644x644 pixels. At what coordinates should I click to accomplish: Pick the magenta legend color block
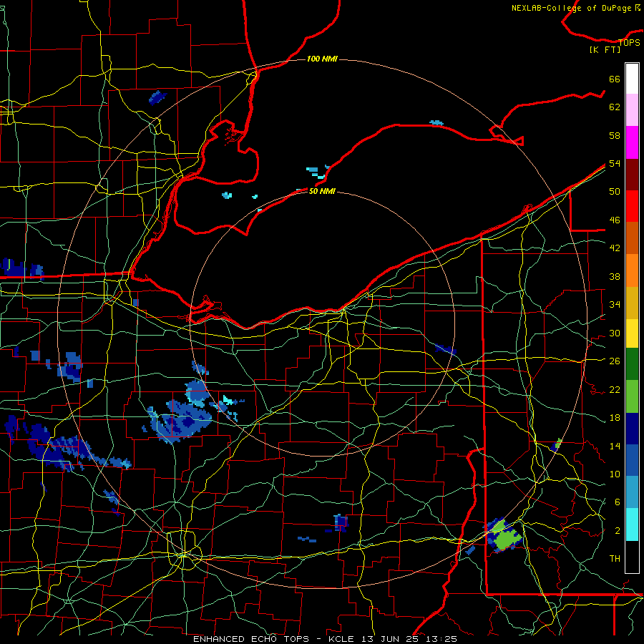pos(632,142)
